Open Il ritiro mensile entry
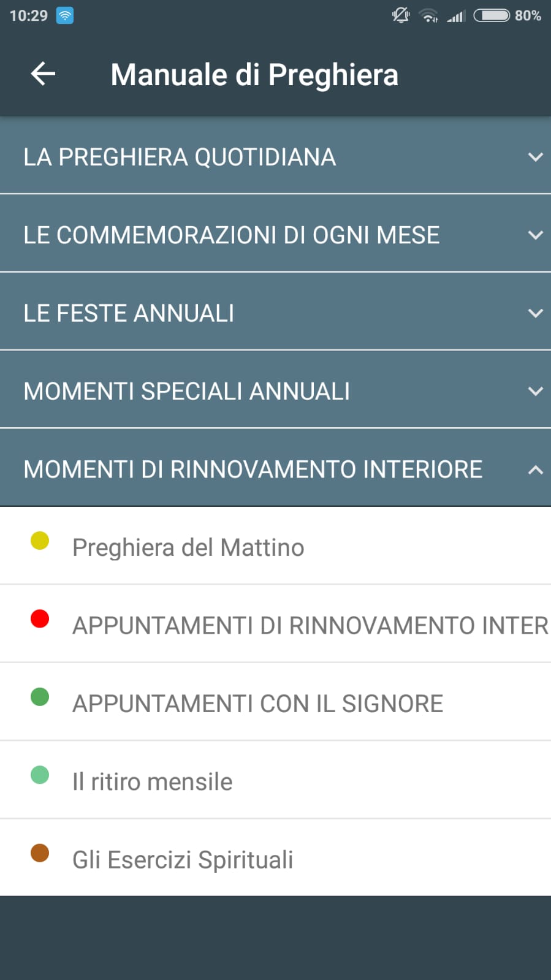 [153, 781]
